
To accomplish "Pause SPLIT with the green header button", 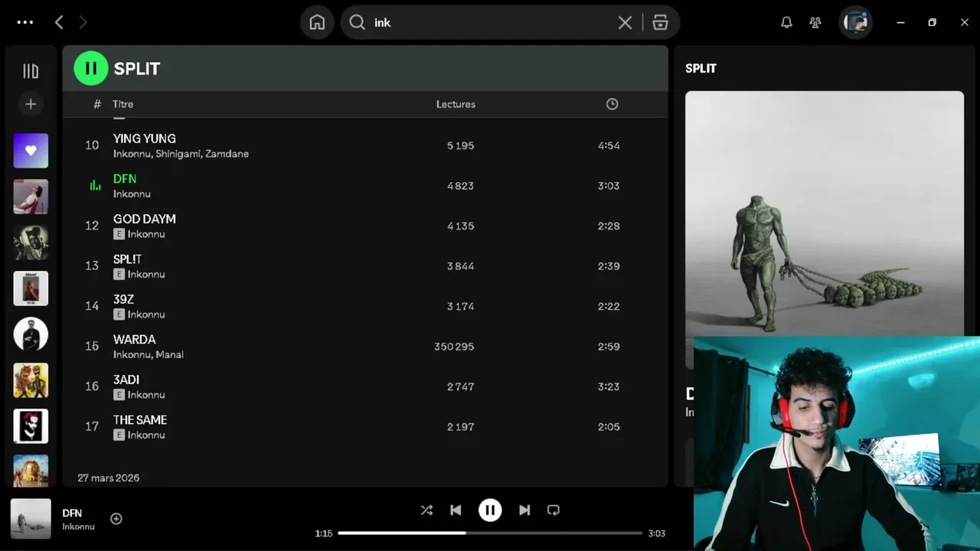I will pyautogui.click(x=91, y=68).
